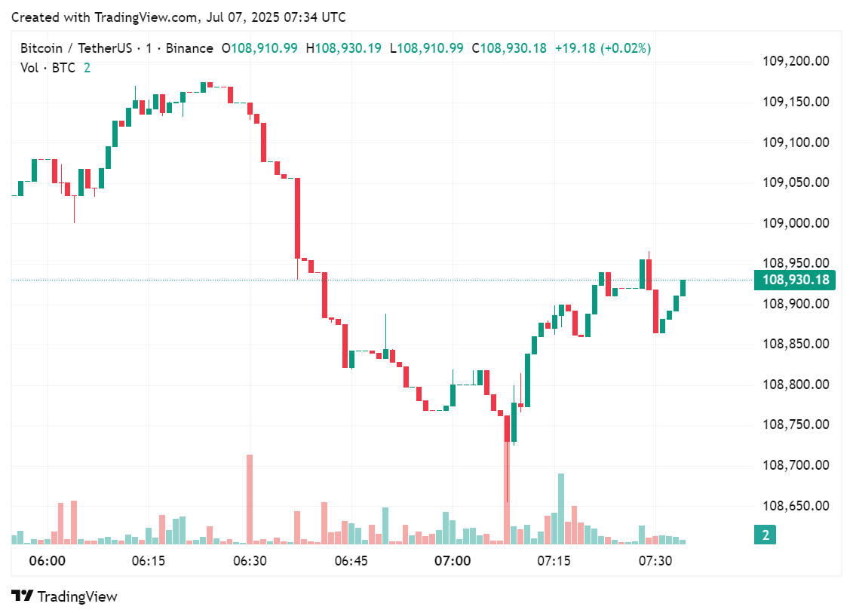
Task: Click the low price value L108,910.99
Action: [426, 48]
